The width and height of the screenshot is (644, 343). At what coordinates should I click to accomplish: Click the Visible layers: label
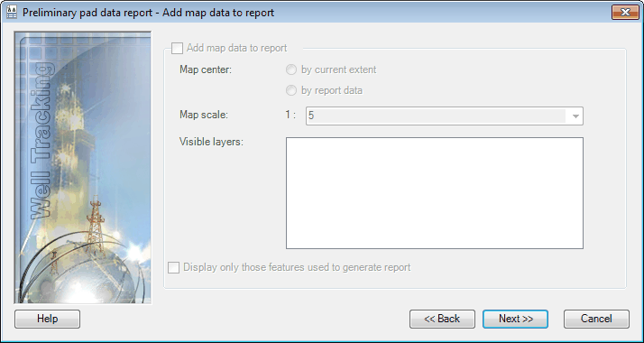point(212,142)
